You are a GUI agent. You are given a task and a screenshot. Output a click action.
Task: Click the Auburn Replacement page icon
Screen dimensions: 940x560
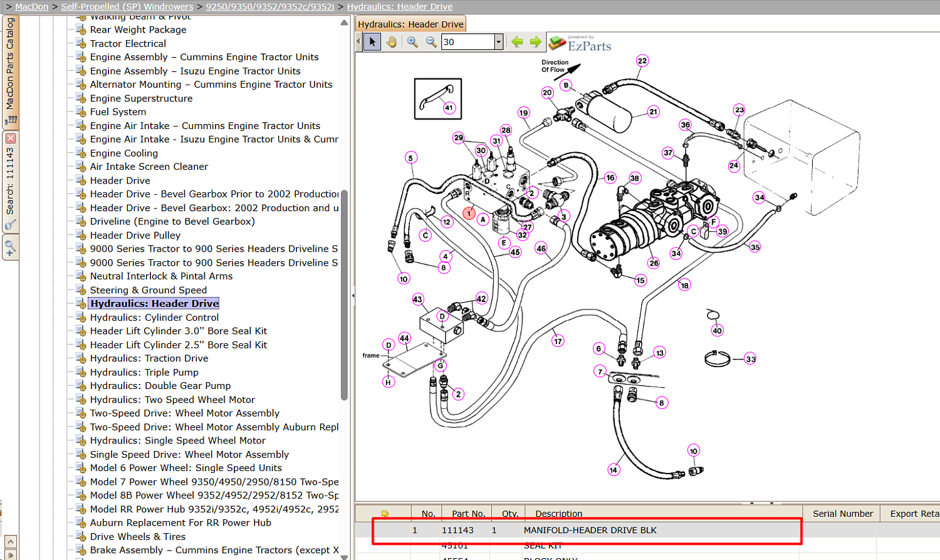coord(81,522)
